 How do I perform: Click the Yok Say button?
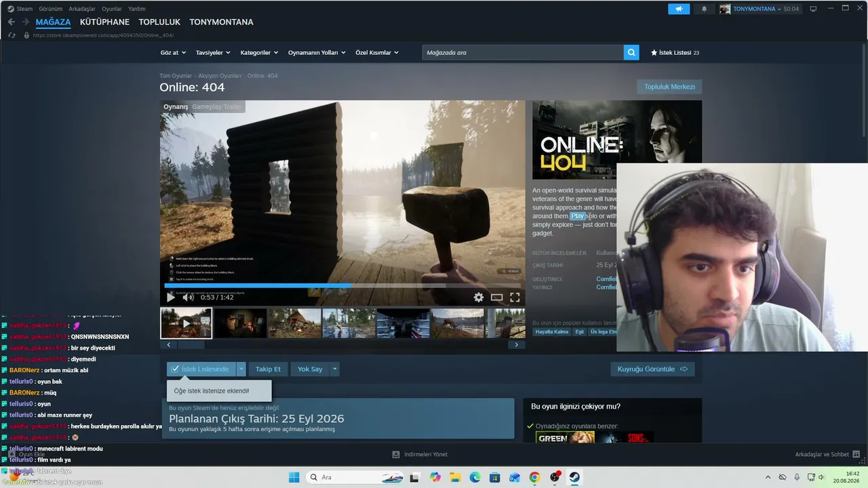pyautogui.click(x=310, y=369)
